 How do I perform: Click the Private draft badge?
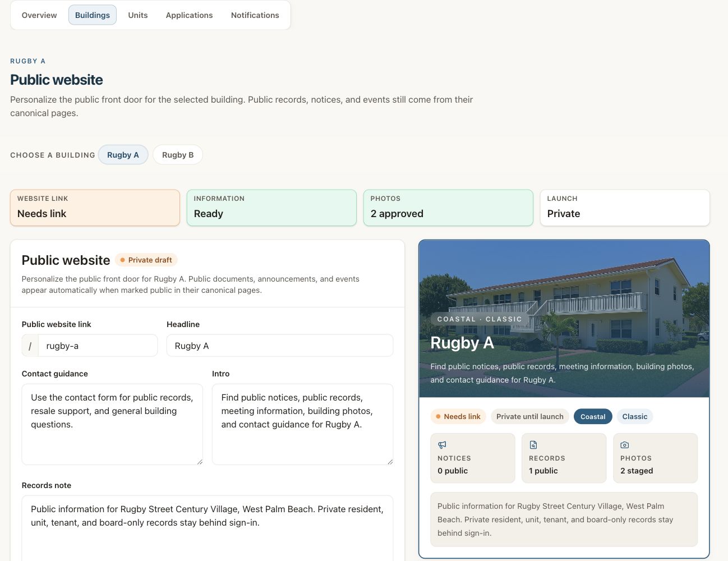146,260
